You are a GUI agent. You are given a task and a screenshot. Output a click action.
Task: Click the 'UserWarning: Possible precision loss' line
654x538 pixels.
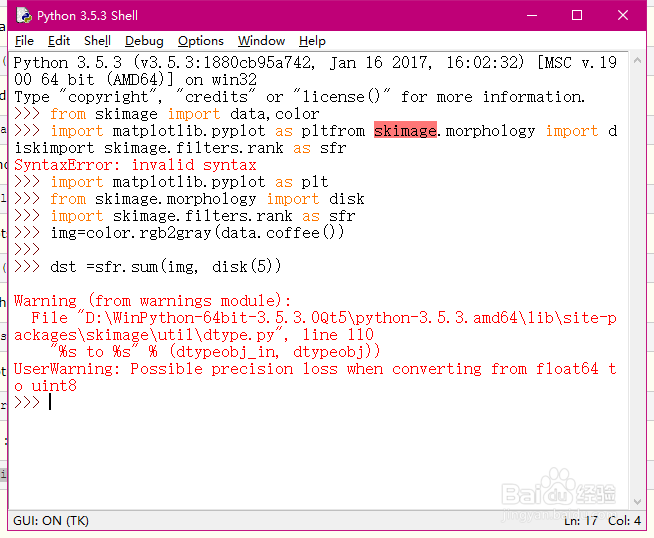(x=315, y=377)
